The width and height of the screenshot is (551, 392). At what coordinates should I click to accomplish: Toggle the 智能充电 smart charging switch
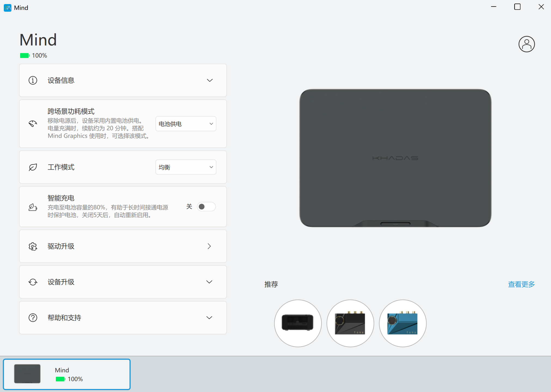[206, 207]
